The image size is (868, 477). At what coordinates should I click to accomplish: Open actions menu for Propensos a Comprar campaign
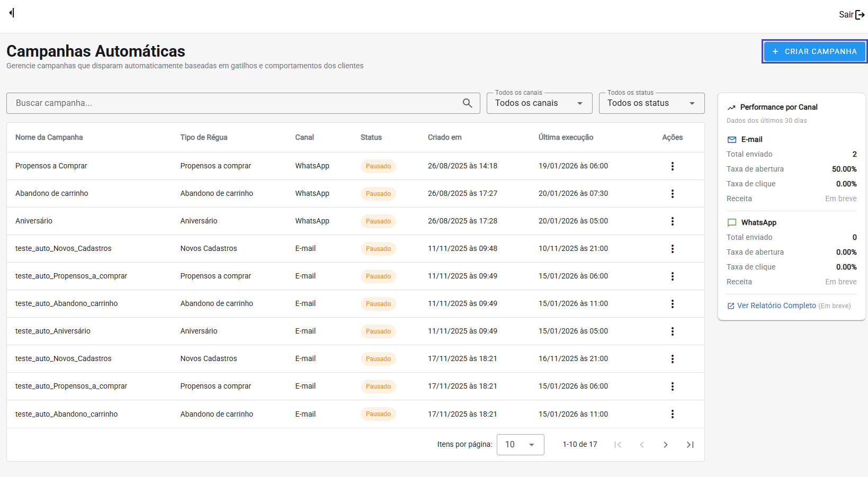click(x=672, y=166)
